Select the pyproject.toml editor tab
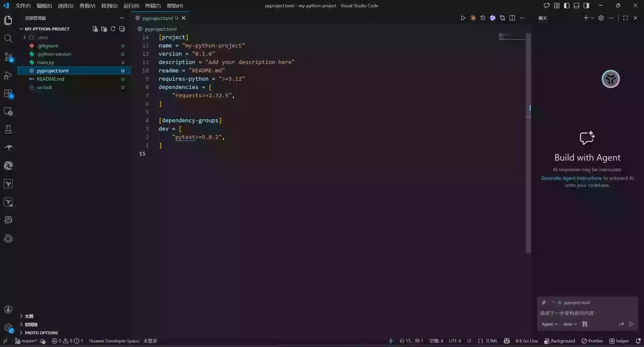Image resolution: width=644 pixels, height=347 pixels. coord(157,18)
